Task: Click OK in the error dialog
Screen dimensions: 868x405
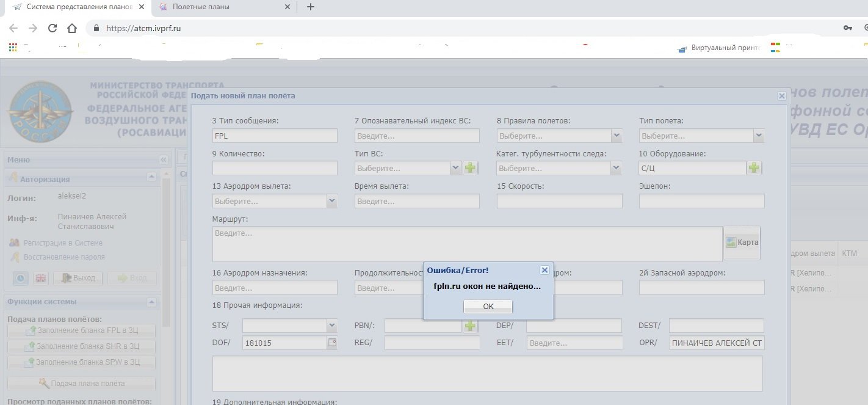Action: [x=488, y=306]
